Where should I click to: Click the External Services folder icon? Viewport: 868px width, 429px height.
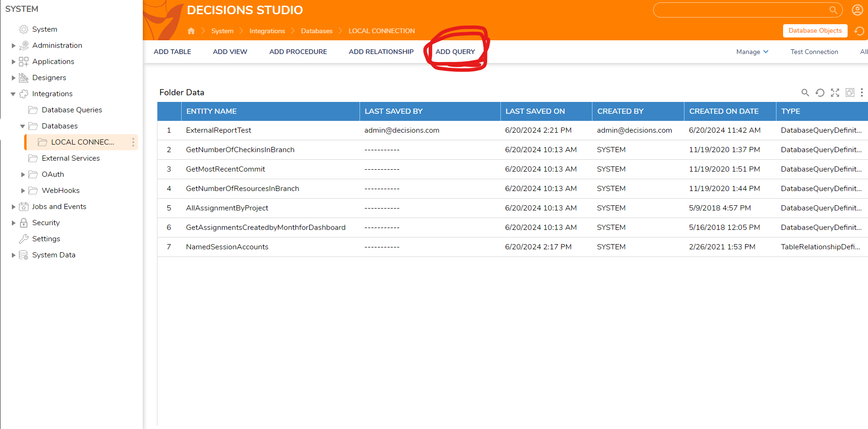pos(33,158)
